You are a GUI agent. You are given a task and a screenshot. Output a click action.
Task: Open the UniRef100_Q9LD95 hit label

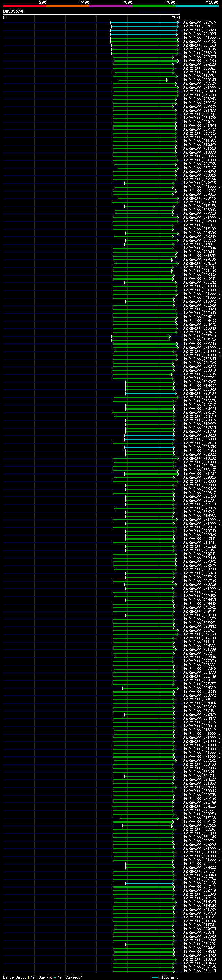199,34
